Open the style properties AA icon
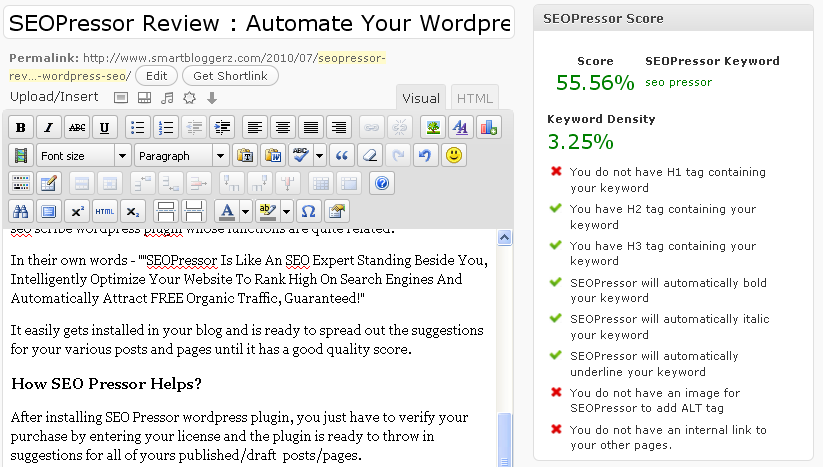The image size is (823, 467). point(460,128)
